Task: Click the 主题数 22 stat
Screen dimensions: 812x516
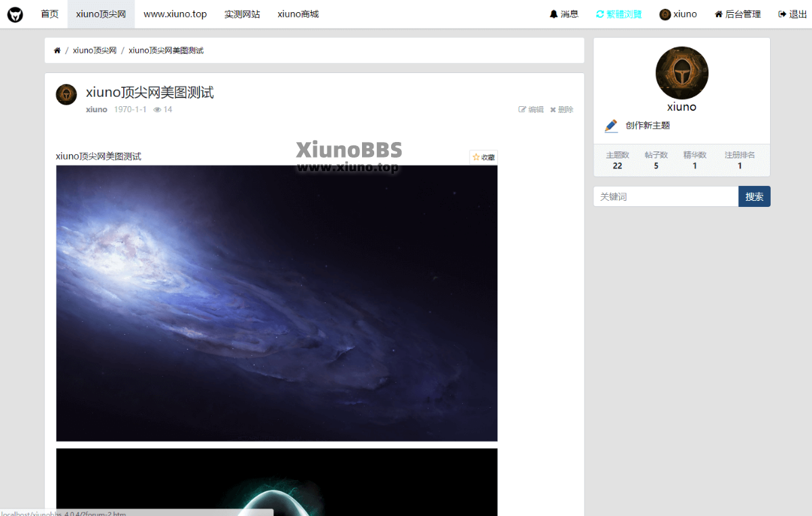Action: tap(618, 160)
